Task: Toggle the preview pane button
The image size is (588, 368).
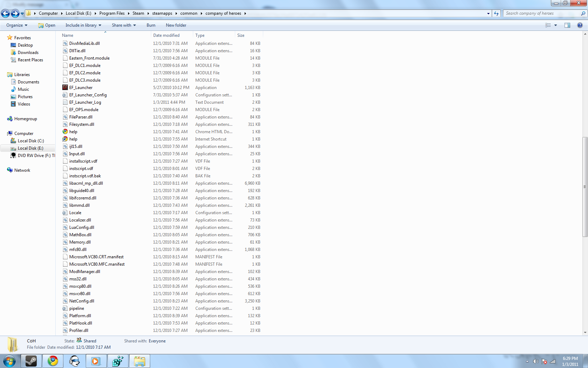Action: (567, 25)
